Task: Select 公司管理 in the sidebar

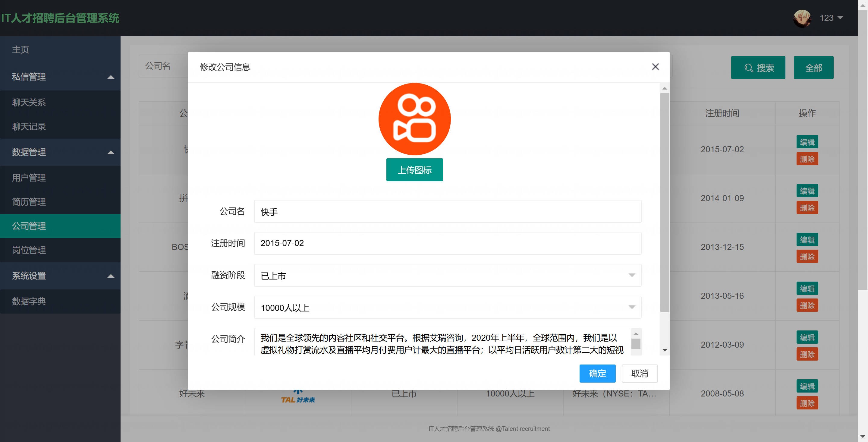Action: (60, 226)
